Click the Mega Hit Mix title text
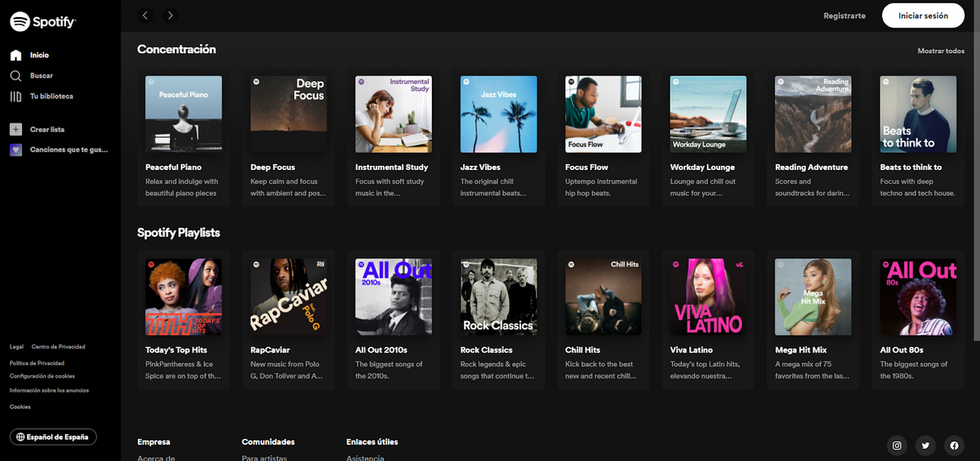The image size is (980, 461). point(801,351)
